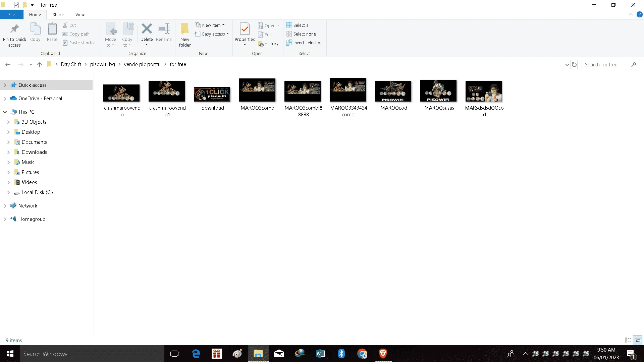Viewport: 644px width, 362px height.
Task: Click the red Delete icon
Action: pyautogui.click(x=147, y=29)
